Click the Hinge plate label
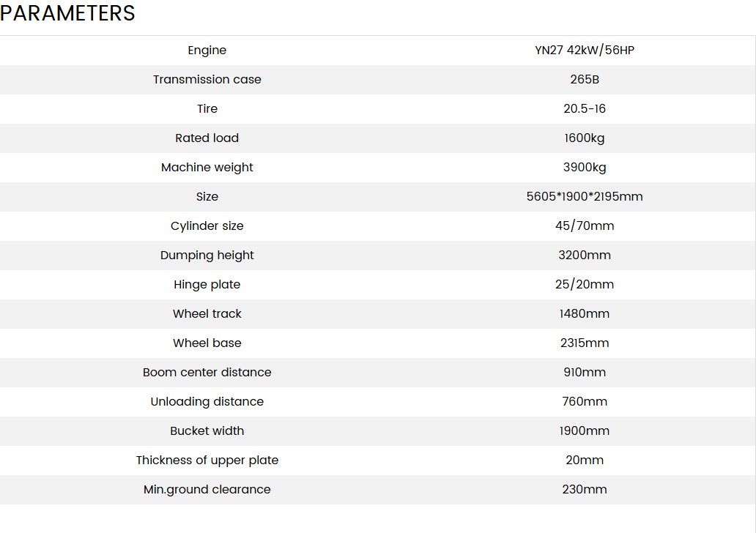The image size is (756, 533). (207, 285)
